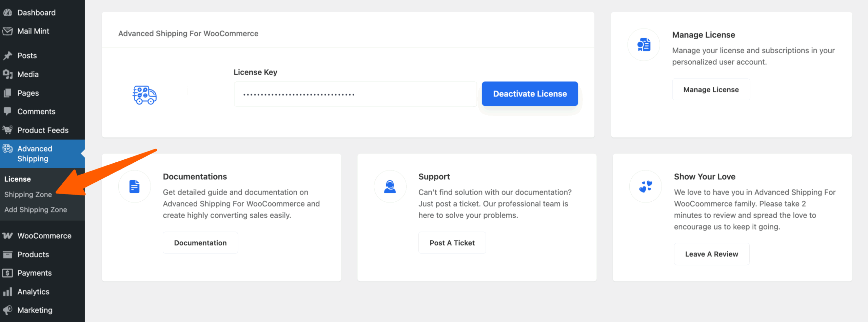The height and width of the screenshot is (322, 868).
Task: Click the 'Manage License' card heading
Action: (x=704, y=35)
